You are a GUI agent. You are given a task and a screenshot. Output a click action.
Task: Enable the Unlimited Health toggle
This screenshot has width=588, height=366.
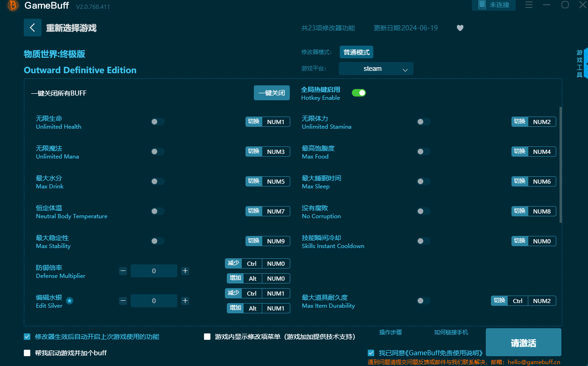pos(157,121)
